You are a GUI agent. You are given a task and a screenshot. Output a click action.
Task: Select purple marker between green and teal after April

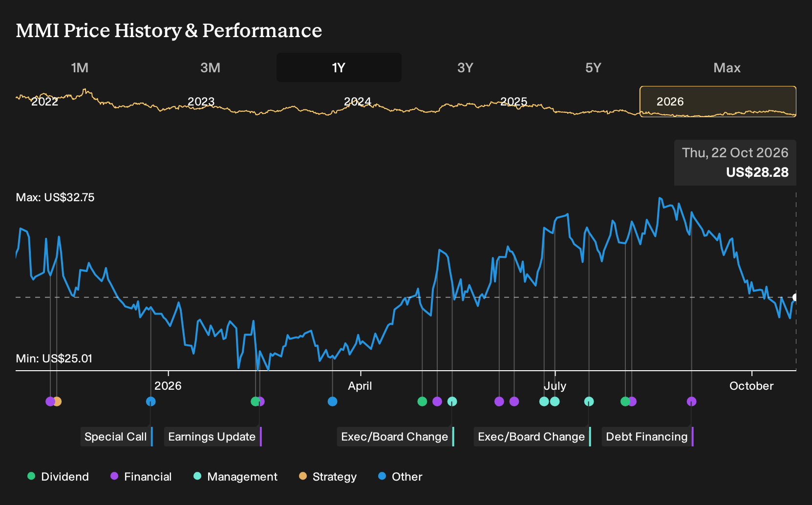[x=437, y=401]
